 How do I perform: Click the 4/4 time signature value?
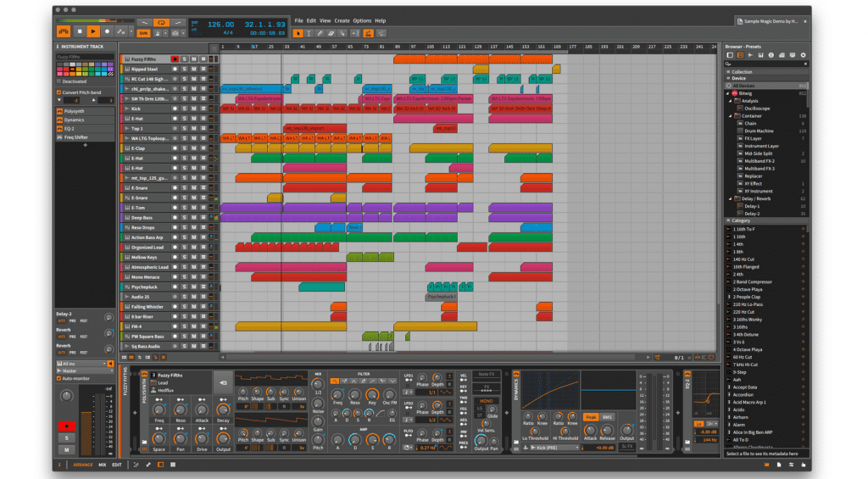(x=227, y=33)
